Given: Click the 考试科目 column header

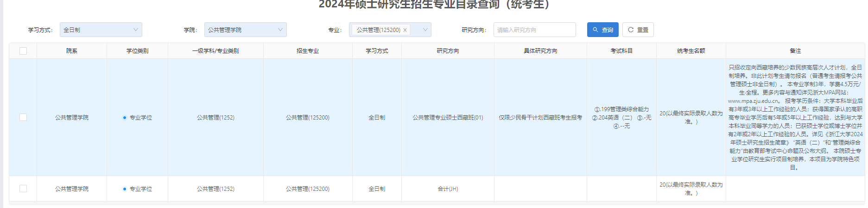Looking at the screenshot, I should tap(621, 51).
